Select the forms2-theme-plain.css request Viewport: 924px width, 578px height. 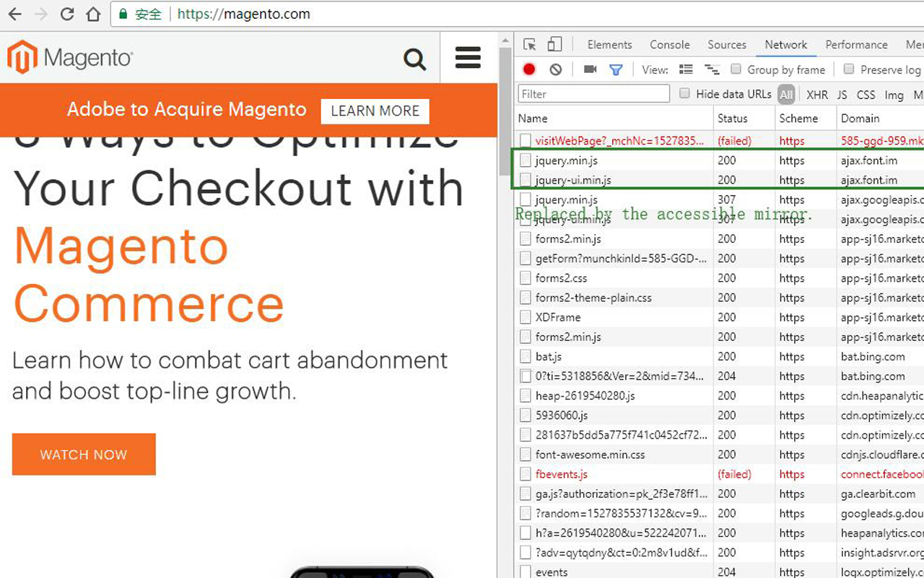coord(719,298)
